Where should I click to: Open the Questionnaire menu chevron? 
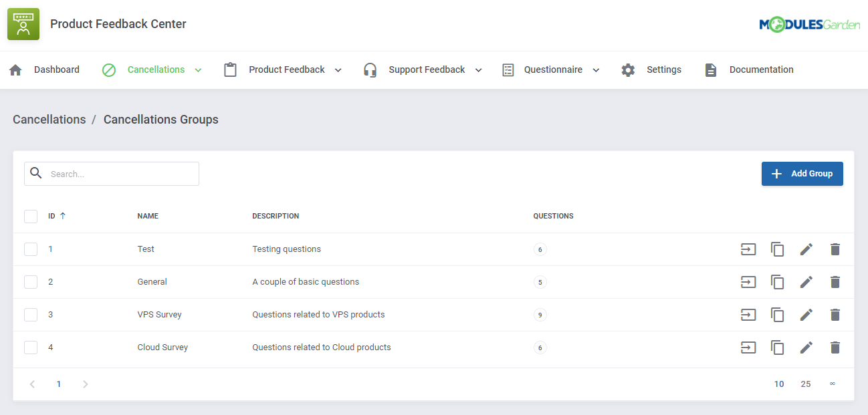coord(597,70)
